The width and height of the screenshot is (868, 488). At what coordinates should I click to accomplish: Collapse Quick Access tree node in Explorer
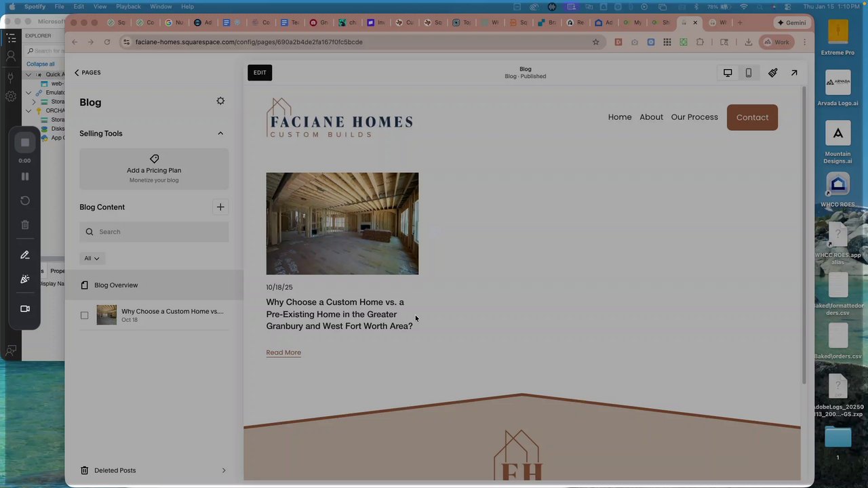[28, 75]
